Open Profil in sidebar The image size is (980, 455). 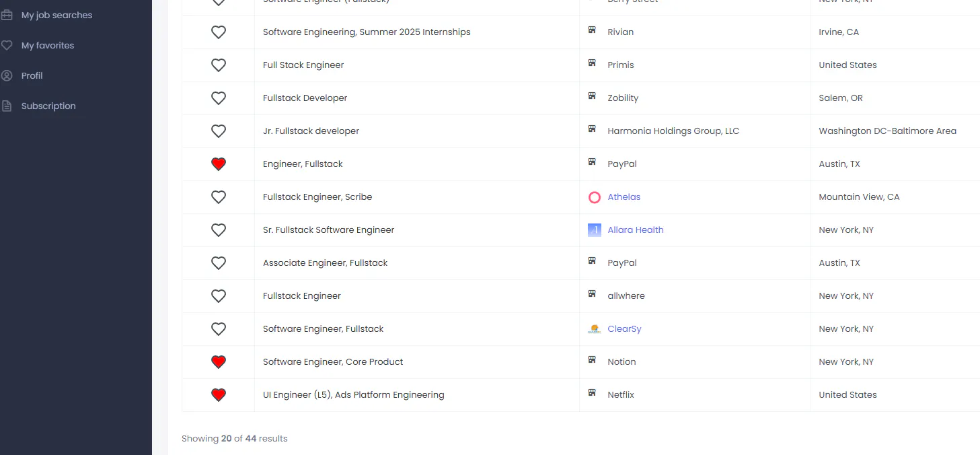(32, 75)
